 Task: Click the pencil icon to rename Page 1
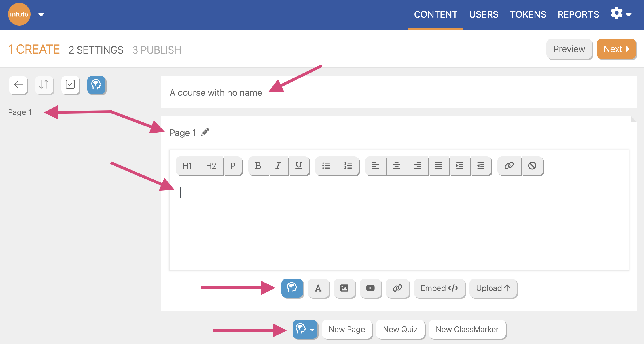(205, 132)
